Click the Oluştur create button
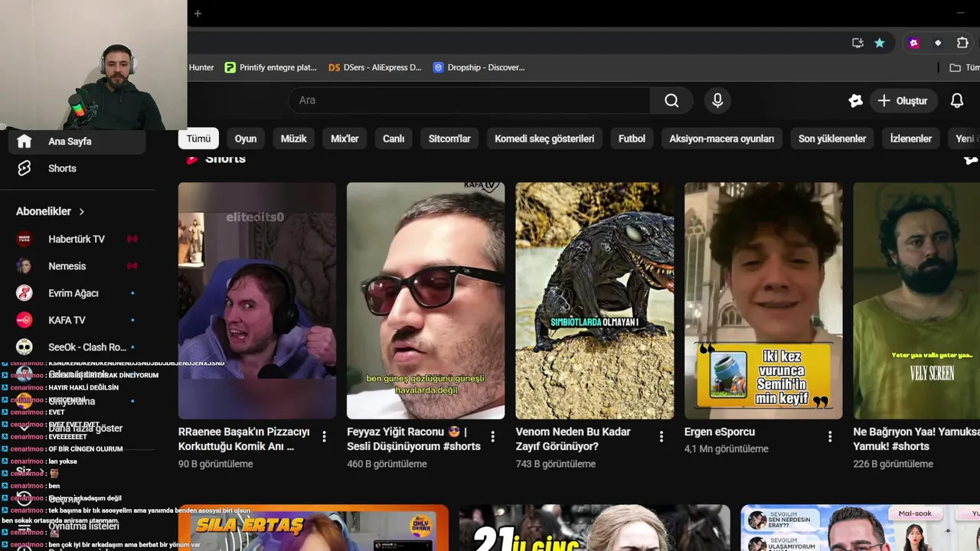 point(903,100)
